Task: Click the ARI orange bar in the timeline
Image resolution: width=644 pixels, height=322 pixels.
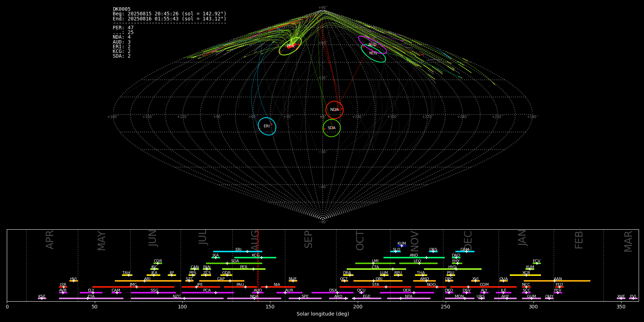Action: pos(148,281)
